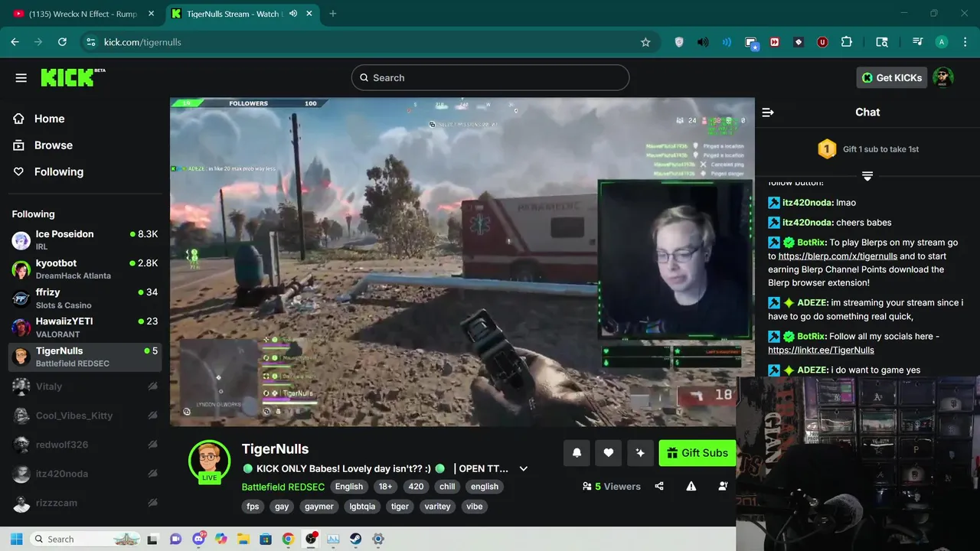
Task: Click the Gift Subs button
Action: tap(697, 453)
